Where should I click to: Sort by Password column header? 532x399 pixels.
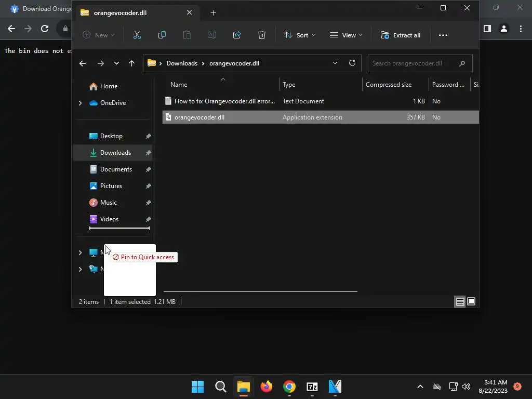(449, 85)
